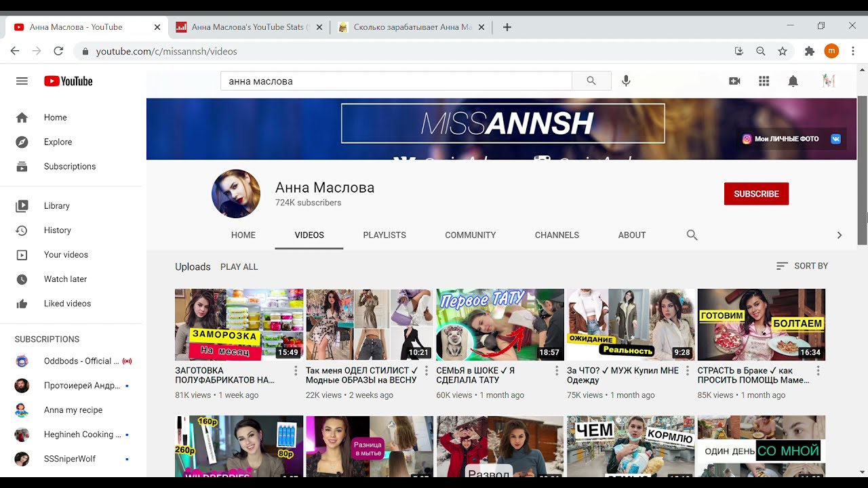Show more channel tabs with right chevron
This screenshot has height=488, width=868.
point(839,235)
